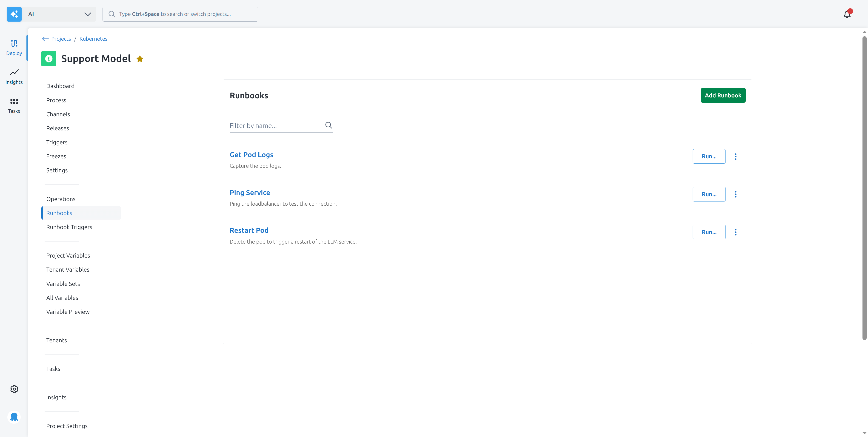
Task: Open the overflow menu for Ping Service
Action: [736, 194]
